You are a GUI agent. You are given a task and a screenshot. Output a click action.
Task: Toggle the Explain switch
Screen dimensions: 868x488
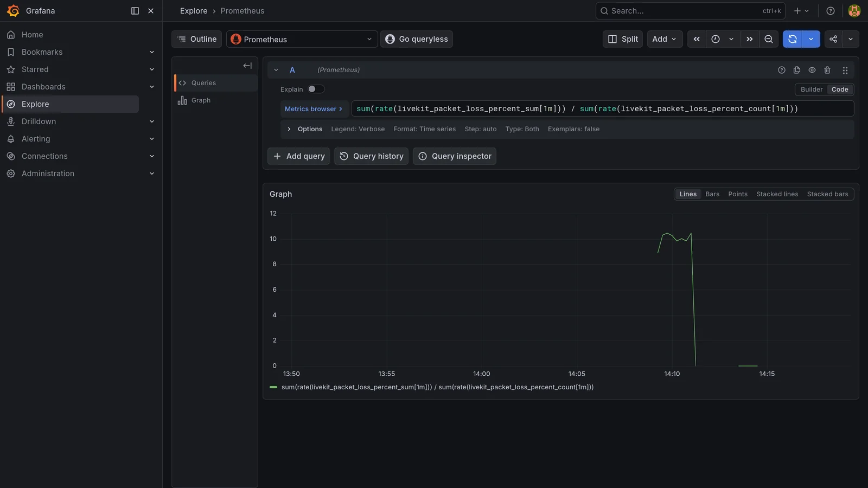[316, 89]
